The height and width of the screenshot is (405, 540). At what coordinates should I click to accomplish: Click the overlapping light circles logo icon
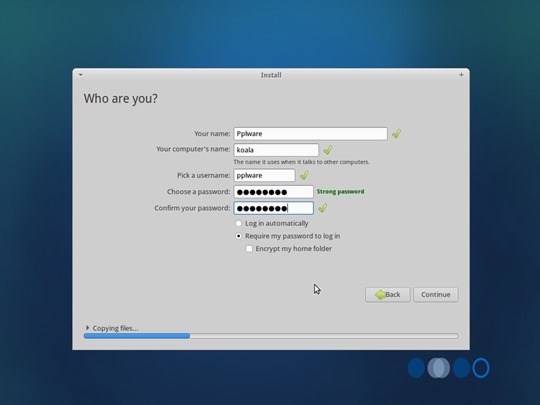[438, 368]
